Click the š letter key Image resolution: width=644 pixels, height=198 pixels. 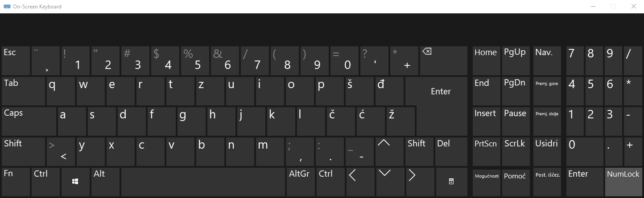coord(359,91)
